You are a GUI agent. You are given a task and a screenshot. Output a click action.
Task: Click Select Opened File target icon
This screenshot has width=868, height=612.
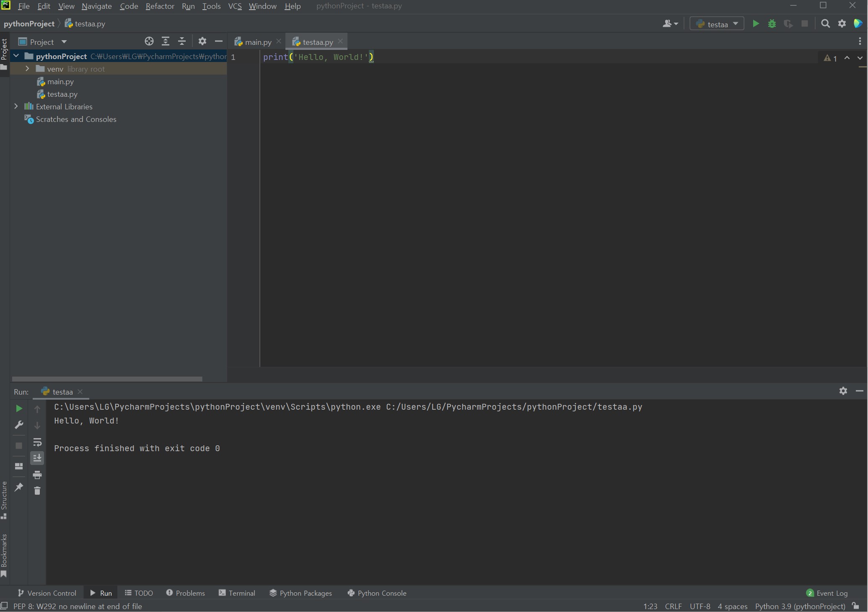pos(149,41)
